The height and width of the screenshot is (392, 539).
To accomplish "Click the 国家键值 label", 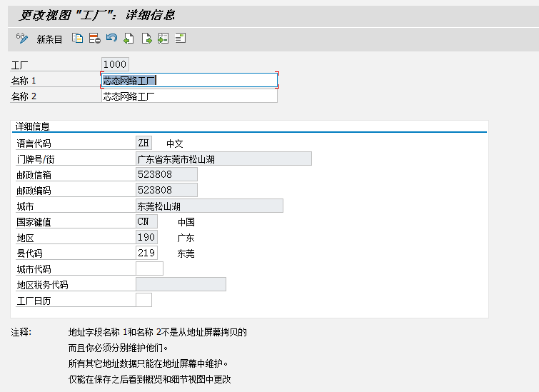I will [x=34, y=222].
